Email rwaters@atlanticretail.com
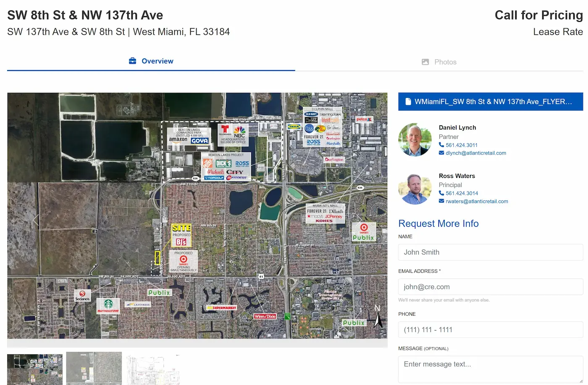This screenshot has width=588, height=385. (x=477, y=202)
